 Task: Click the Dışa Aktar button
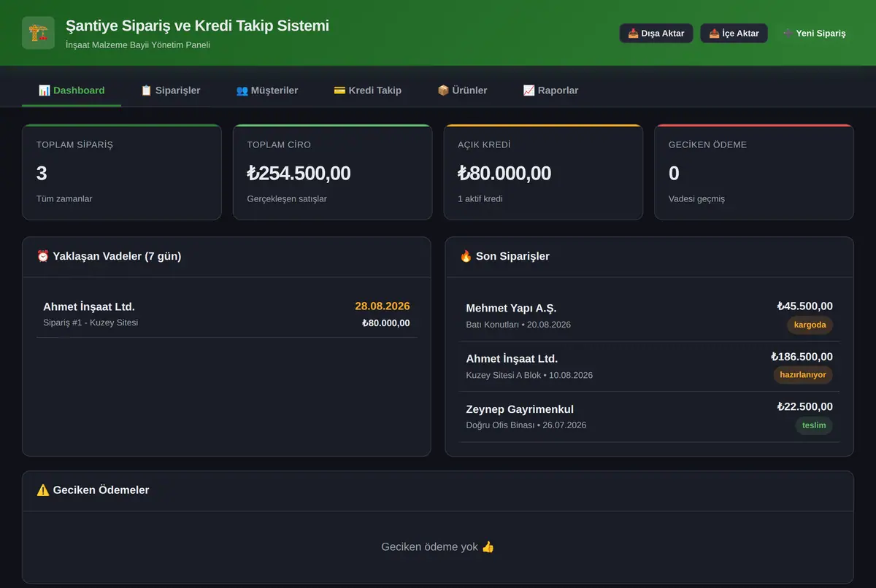pos(656,34)
